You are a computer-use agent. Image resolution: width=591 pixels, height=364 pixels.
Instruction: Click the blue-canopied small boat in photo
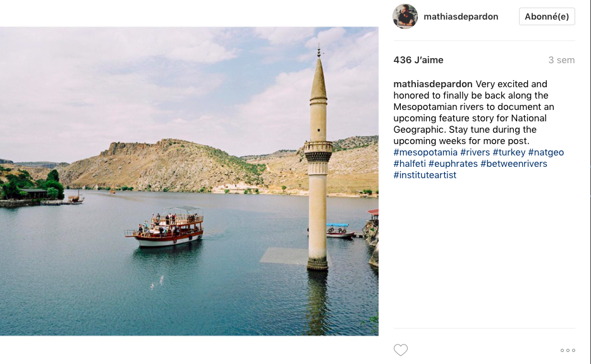(x=340, y=231)
